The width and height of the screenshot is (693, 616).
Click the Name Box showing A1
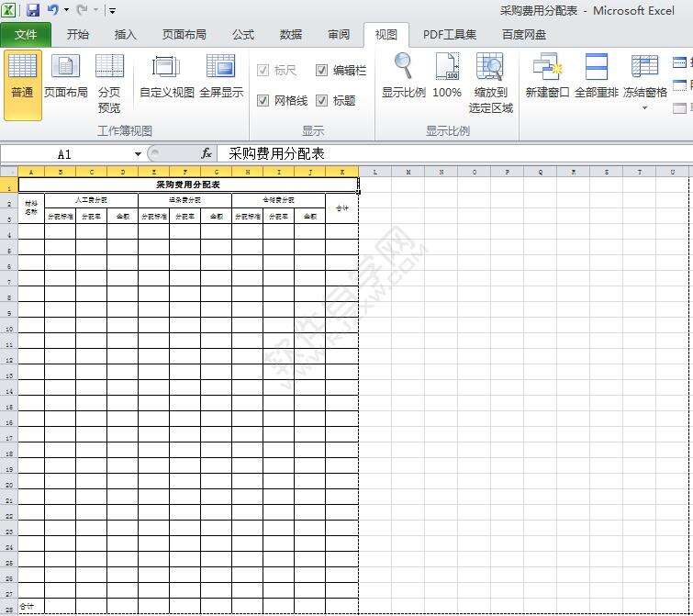[66, 154]
